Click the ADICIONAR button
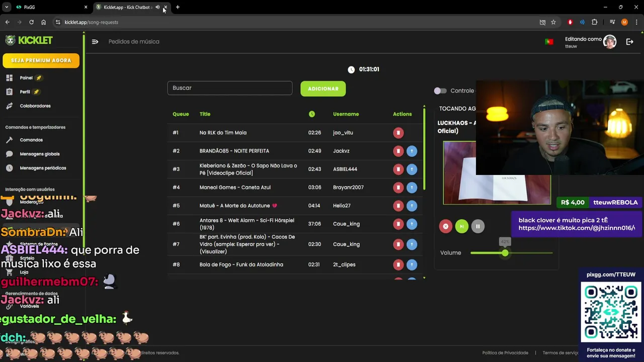The width and height of the screenshot is (644, 362). pos(323,88)
